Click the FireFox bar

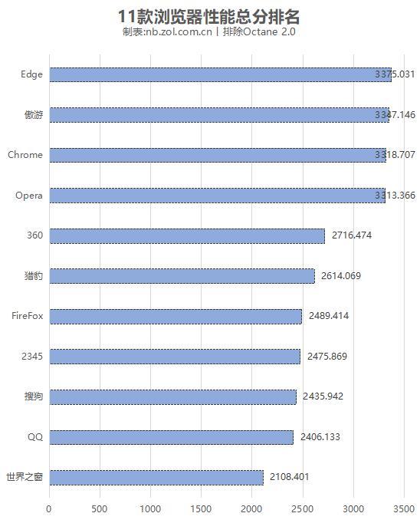[x=176, y=317]
